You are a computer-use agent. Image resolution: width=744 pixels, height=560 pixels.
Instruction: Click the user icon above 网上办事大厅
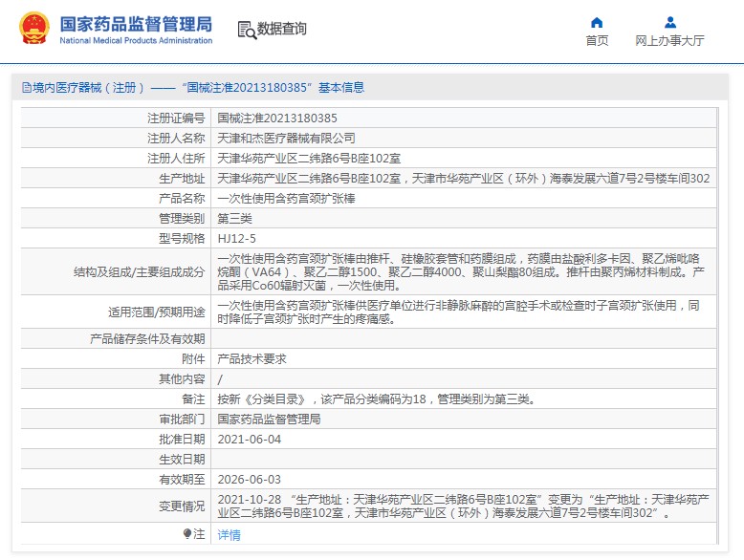click(x=670, y=22)
